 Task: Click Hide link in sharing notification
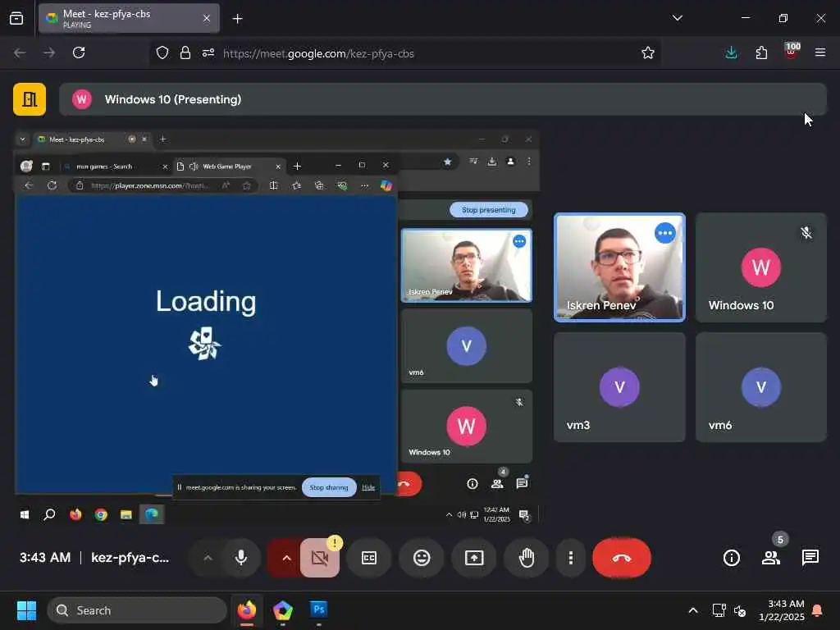(x=368, y=487)
